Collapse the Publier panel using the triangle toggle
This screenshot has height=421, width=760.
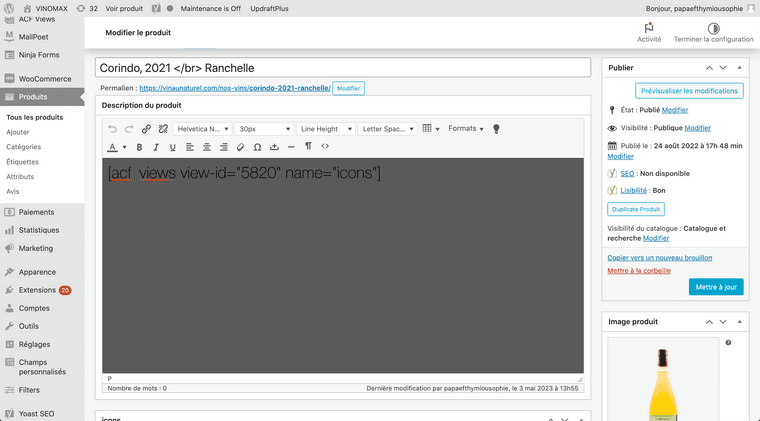(739, 68)
